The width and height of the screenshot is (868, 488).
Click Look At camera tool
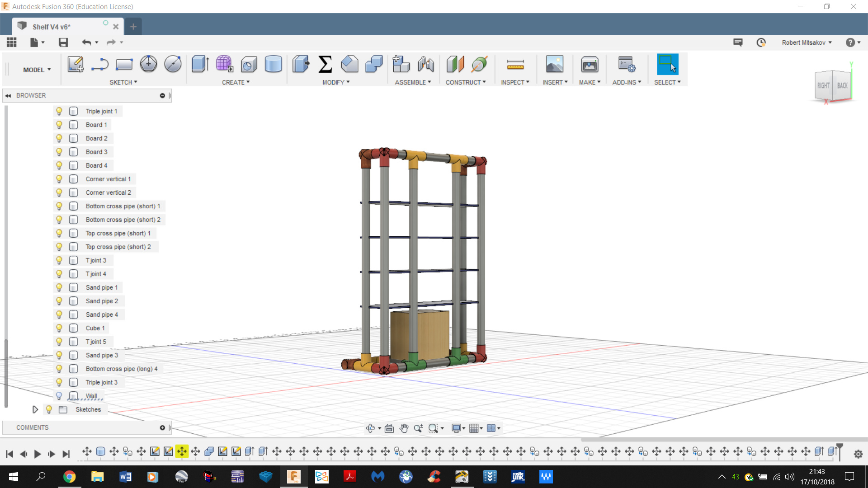pos(389,428)
